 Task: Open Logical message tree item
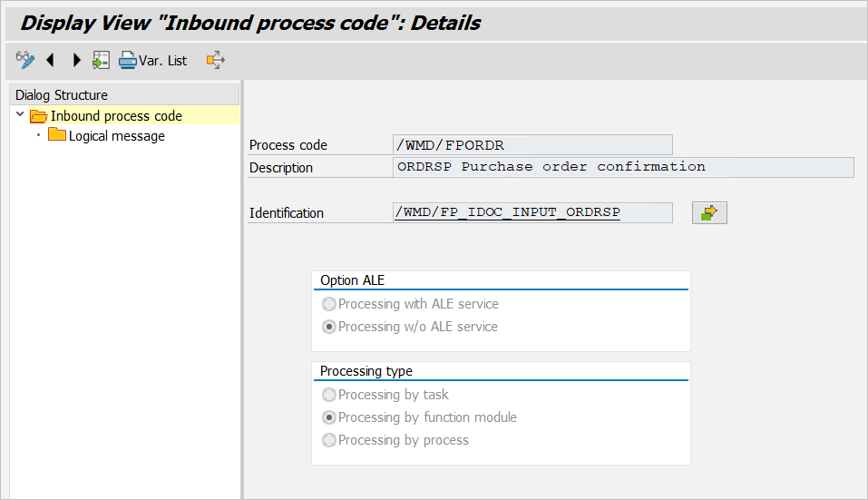[116, 136]
